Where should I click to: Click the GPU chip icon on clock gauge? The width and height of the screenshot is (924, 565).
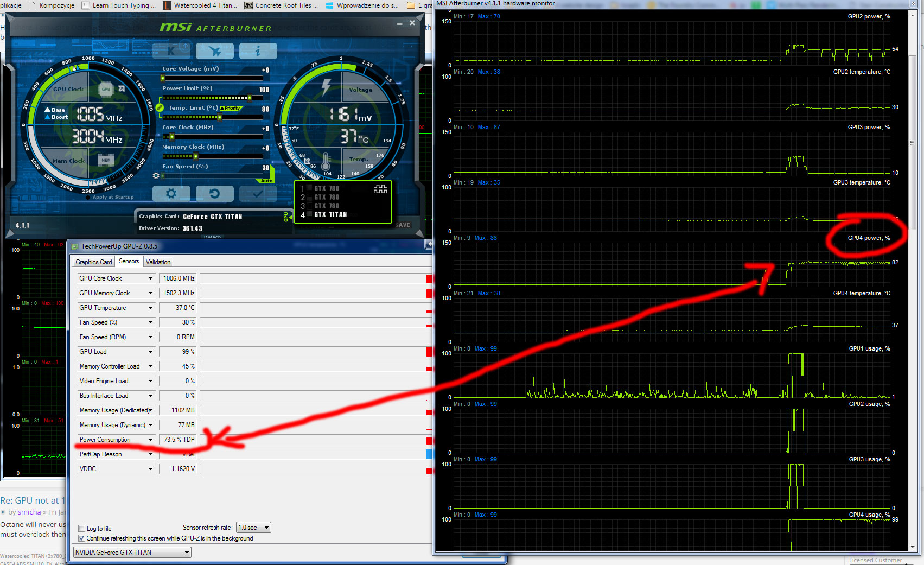click(106, 89)
